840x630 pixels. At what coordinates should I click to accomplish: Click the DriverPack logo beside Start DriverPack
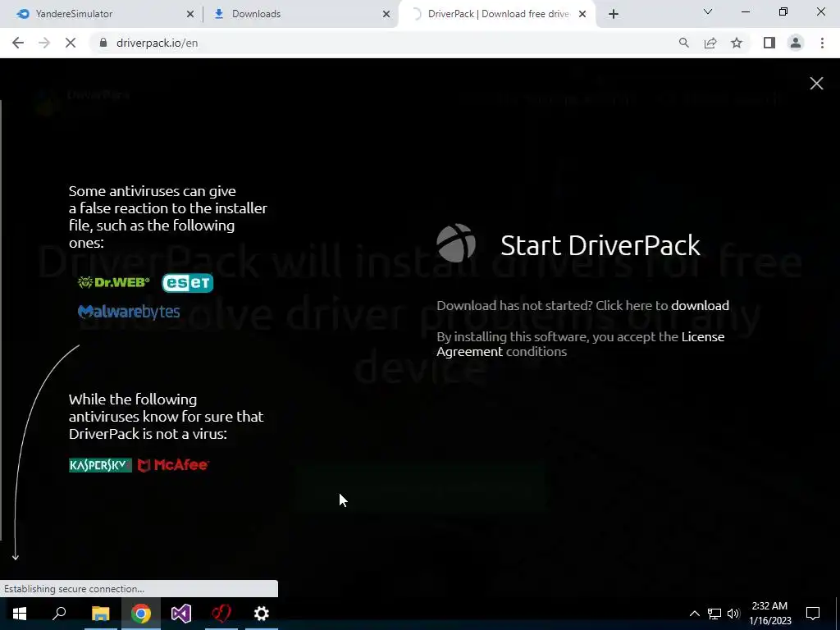[x=456, y=244]
